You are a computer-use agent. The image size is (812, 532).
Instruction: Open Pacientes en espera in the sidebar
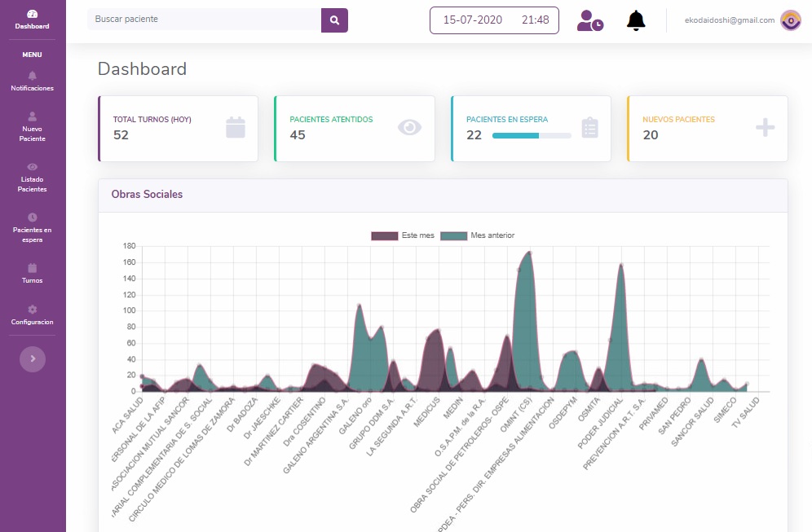click(x=33, y=228)
